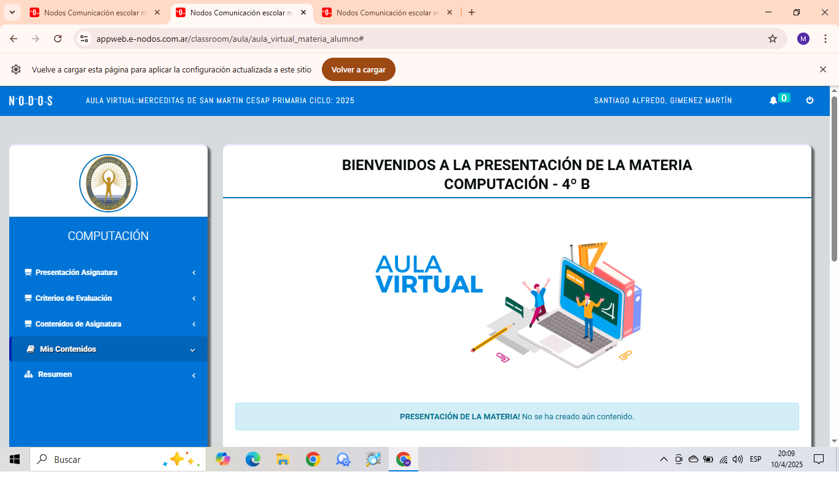Click the school emblem logo
Viewport: 839px width, 504px height.
[108, 183]
